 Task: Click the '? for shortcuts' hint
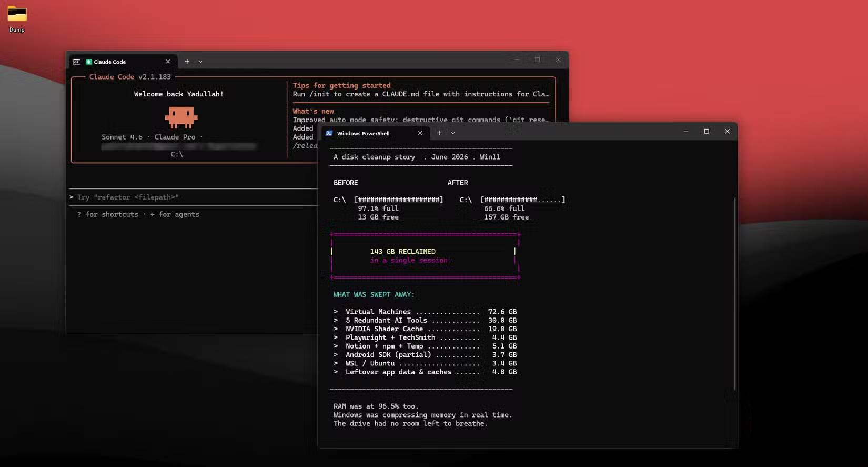pos(108,214)
